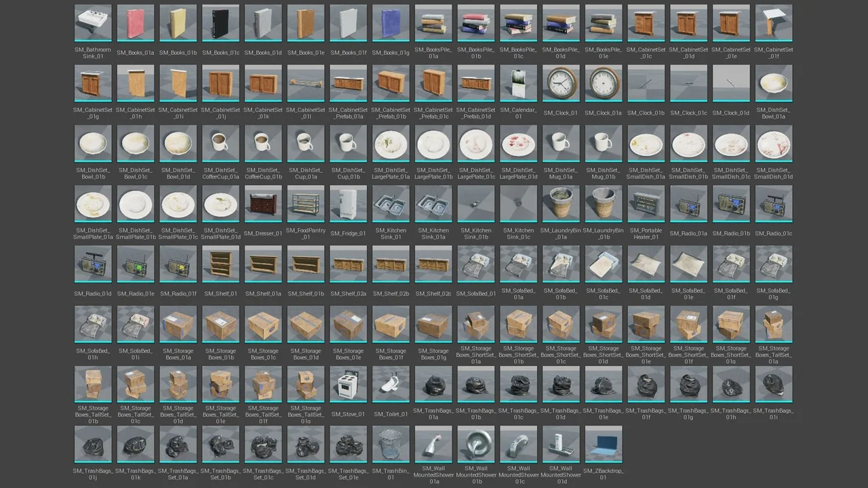Pick the SM_Shelf_01 wooden shelf asset
Image resolution: width=868 pixels, height=488 pixels.
click(x=221, y=264)
